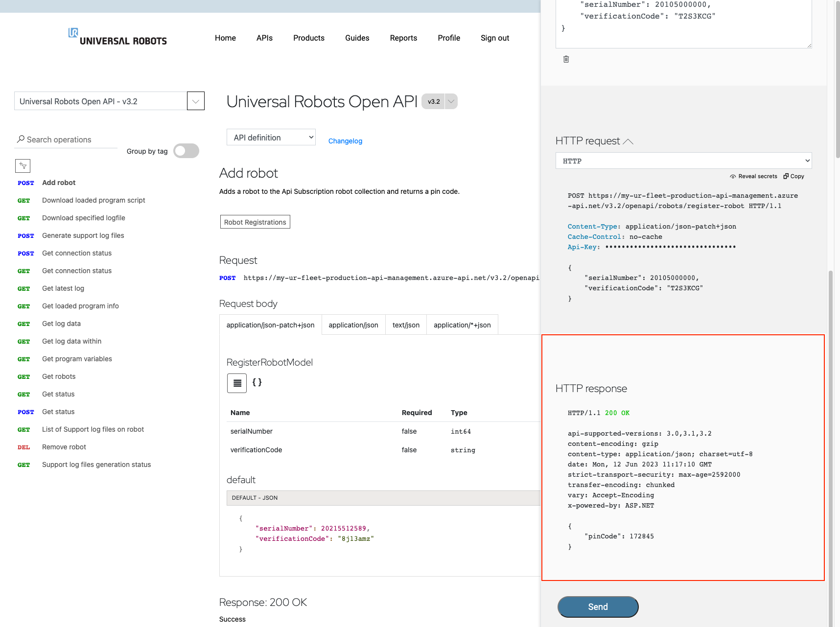
Task: Open Products in navigation
Action: (x=309, y=38)
